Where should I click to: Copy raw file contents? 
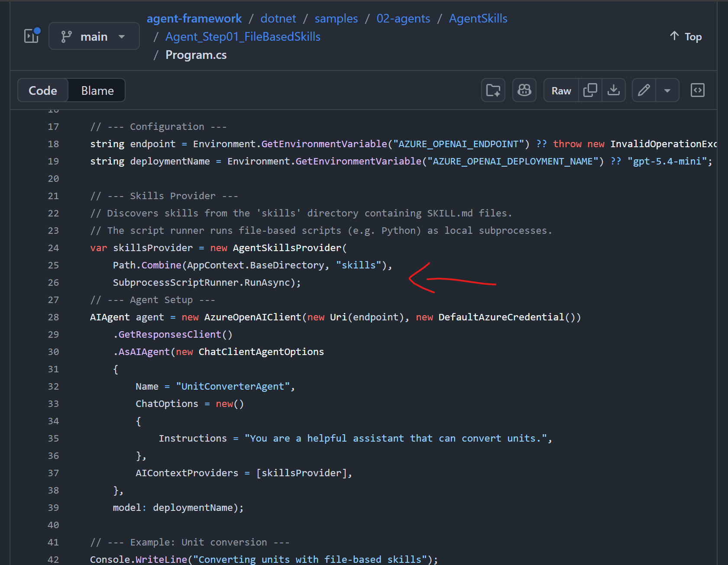590,90
